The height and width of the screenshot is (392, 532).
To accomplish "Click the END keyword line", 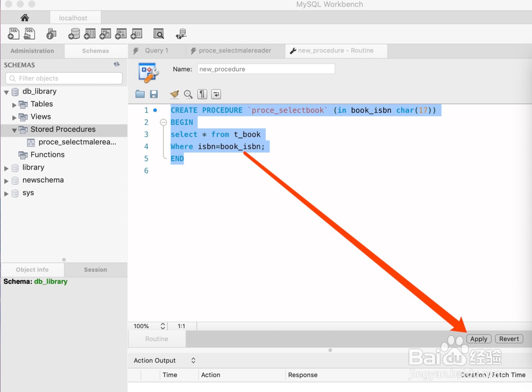I will 177,159.
